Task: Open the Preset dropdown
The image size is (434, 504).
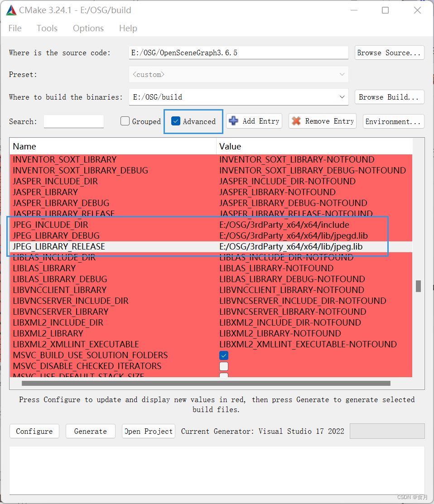Action: tap(342, 74)
